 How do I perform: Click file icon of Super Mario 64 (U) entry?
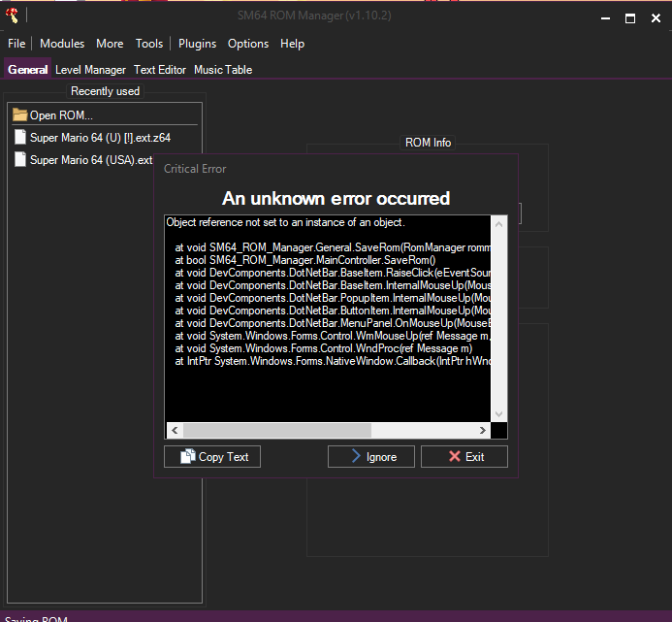(20, 138)
